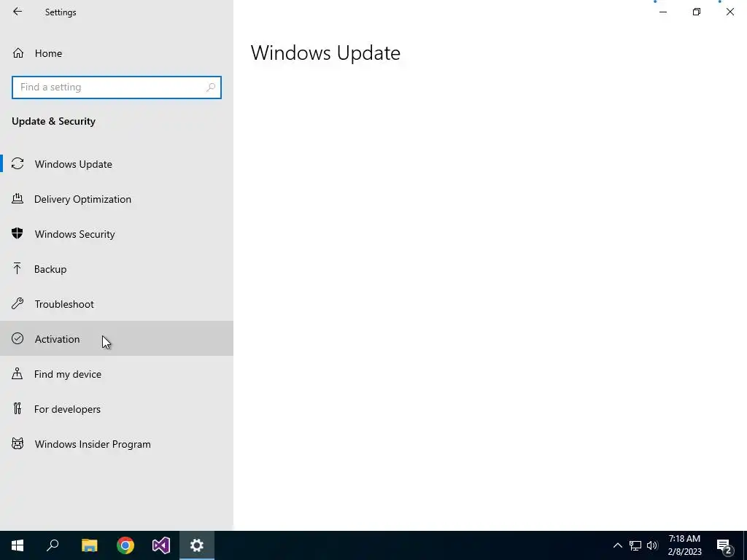This screenshot has width=747, height=560.
Task: Click the Find my device person icon
Action: pos(18,373)
